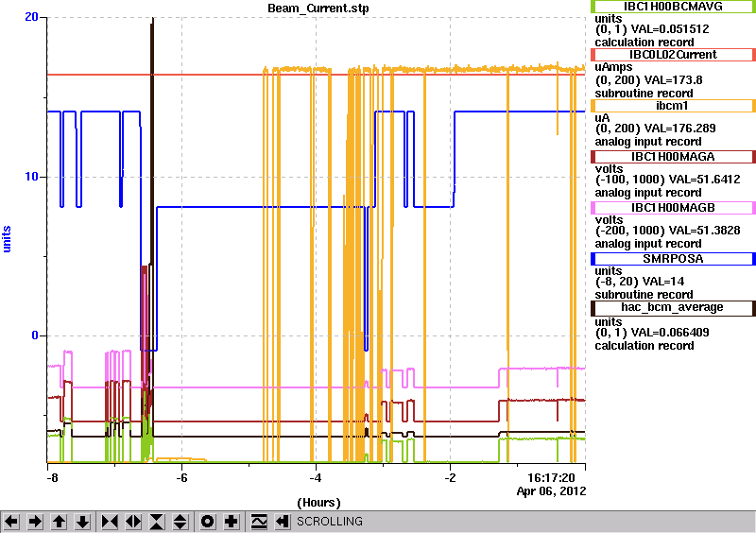Click the SCROLLING status text
This screenshot has height=533, width=756.
click(329, 522)
